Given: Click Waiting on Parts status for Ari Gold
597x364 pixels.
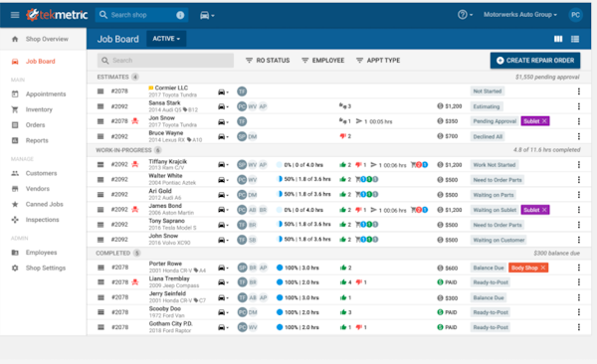Looking at the screenshot, I should click(494, 195).
